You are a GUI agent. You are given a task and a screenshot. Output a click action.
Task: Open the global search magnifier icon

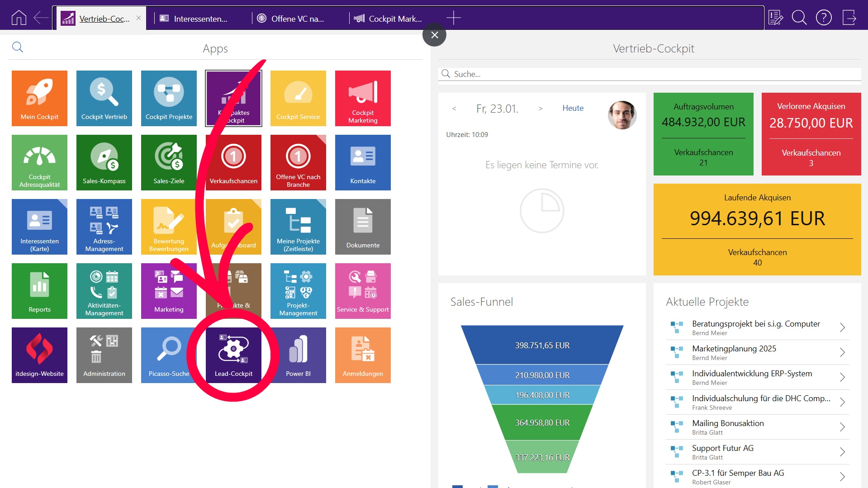pos(799,18)
